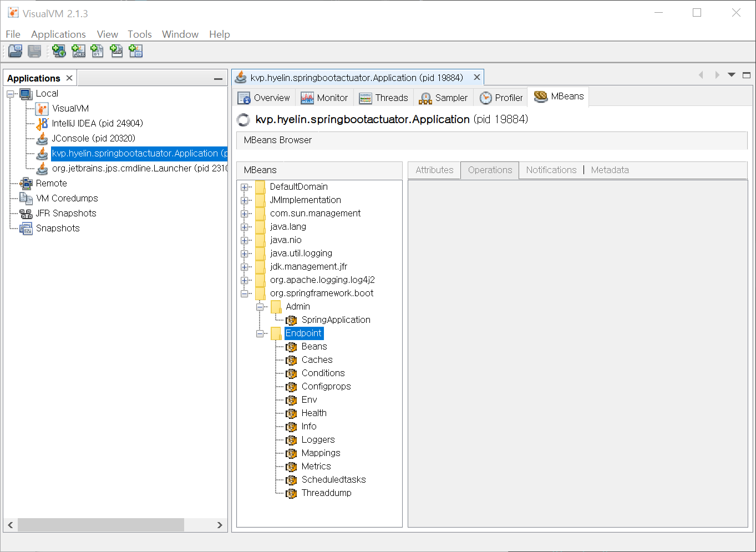Click the greyed-out Save Snapshot toolbar icon

[x=34, y=51]
